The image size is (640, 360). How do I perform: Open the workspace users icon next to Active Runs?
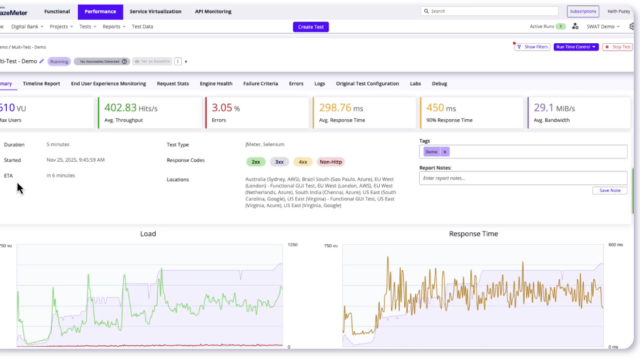[x=575, y=27]
